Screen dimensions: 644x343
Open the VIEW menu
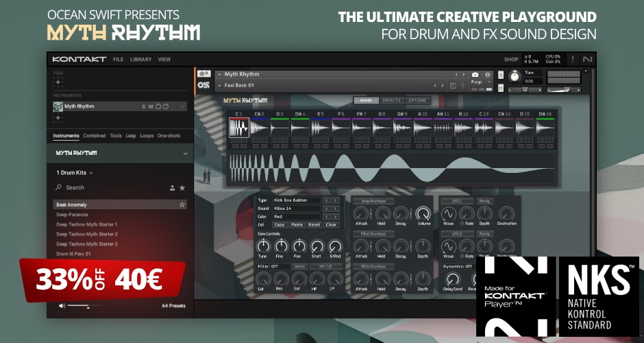click(164, 59)
